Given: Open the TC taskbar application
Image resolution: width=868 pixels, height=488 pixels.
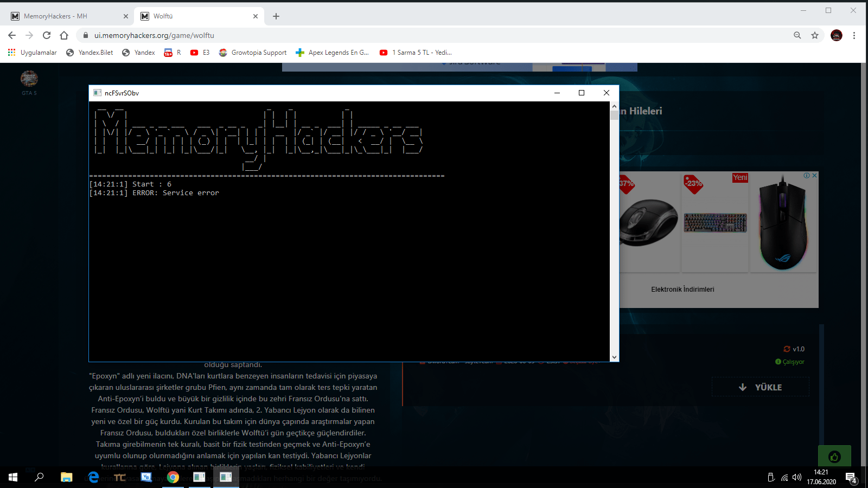Looking at the screenshot, I should coord(120,477).
